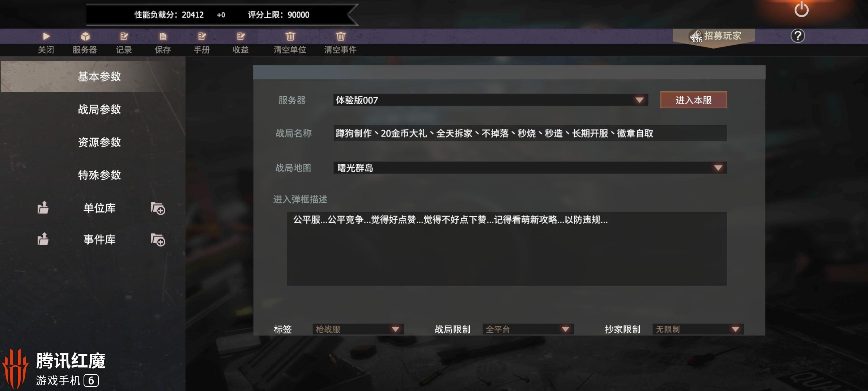Click the 保存 save icon

coord(163,36)
